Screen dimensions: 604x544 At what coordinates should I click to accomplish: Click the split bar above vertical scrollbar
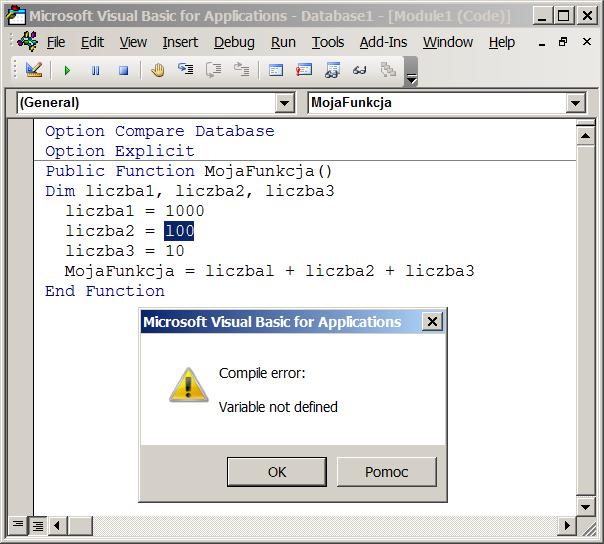[x=586, y=123]
